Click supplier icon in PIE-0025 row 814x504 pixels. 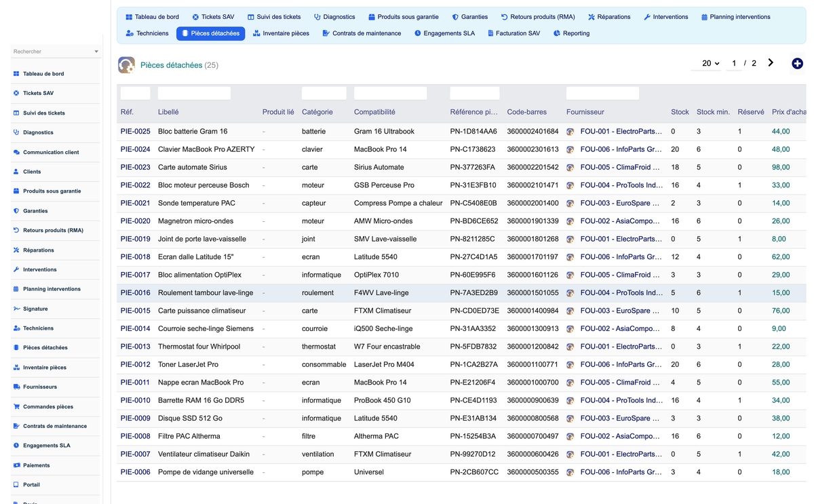coord(570,132)
